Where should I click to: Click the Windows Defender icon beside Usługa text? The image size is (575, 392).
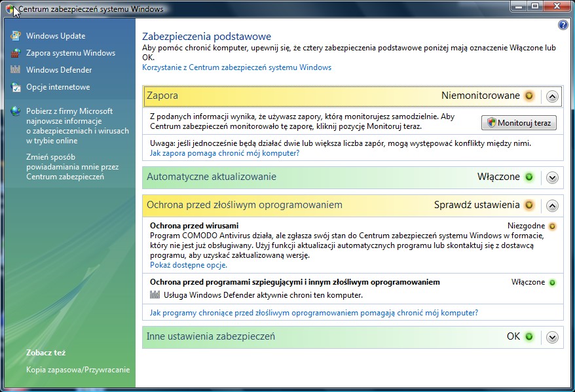155,294
